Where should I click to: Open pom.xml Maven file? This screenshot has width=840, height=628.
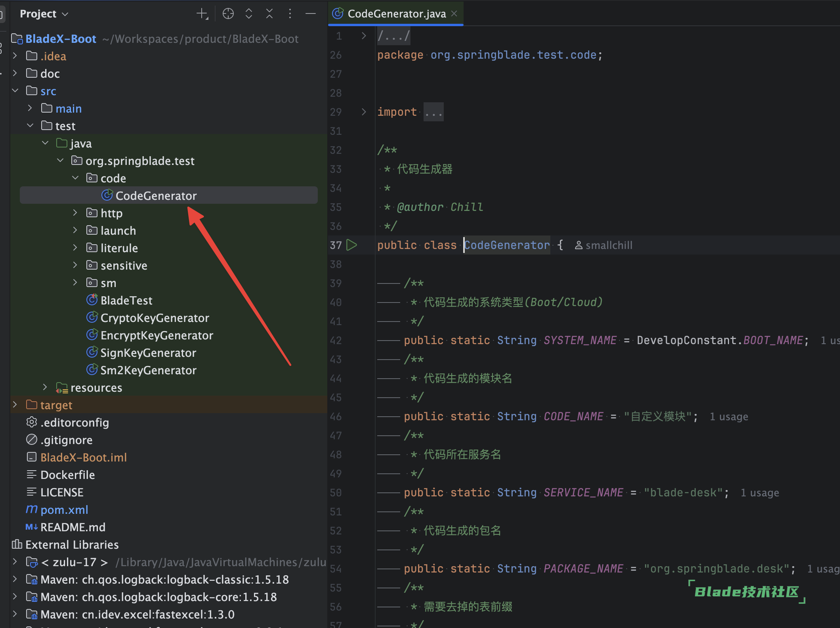coord(64,510)
